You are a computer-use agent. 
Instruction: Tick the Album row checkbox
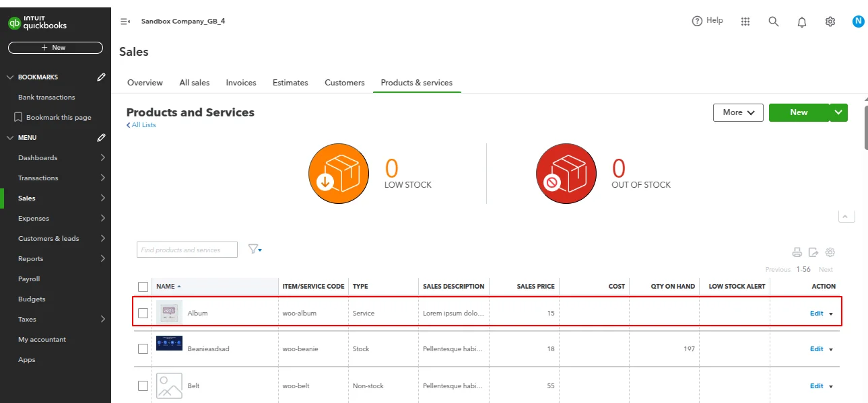pyautogui.click(x=143, y=313)
